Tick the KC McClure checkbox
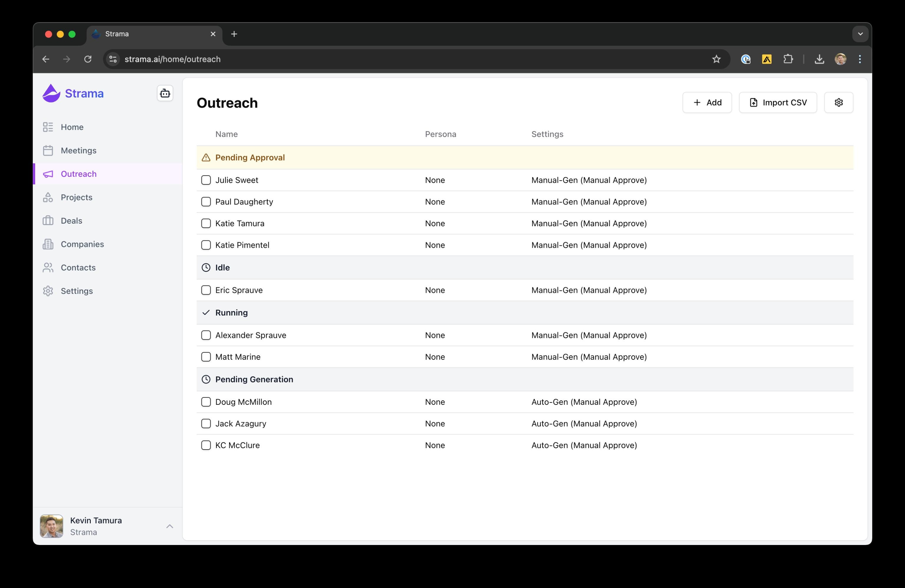Image resolution: width=905 pixels, height=588 pixels. point(206,445)
